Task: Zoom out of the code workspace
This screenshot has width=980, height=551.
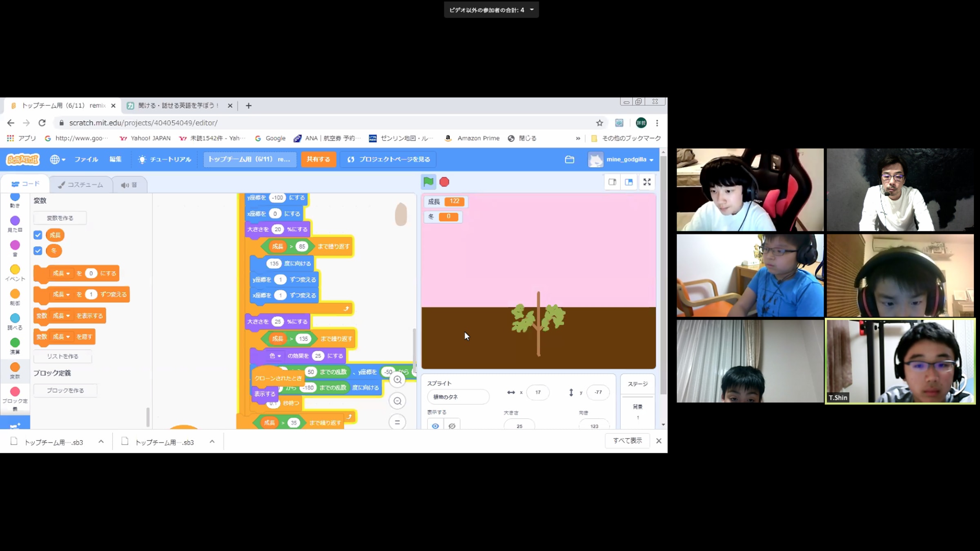Action: 397,401
